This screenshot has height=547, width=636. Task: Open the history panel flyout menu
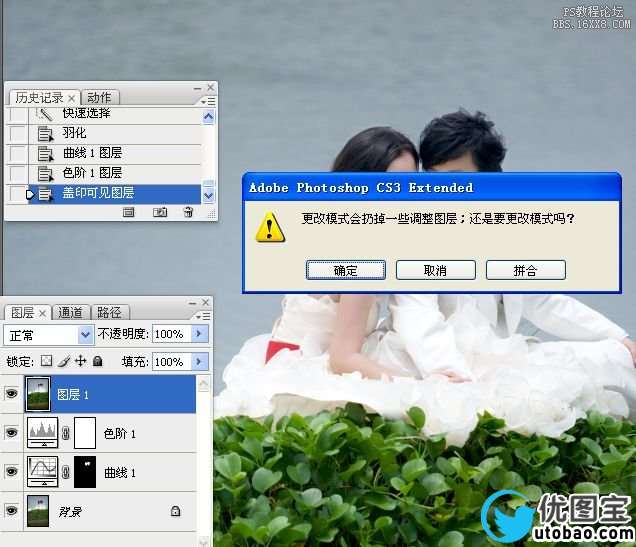(x=208, y=101)
